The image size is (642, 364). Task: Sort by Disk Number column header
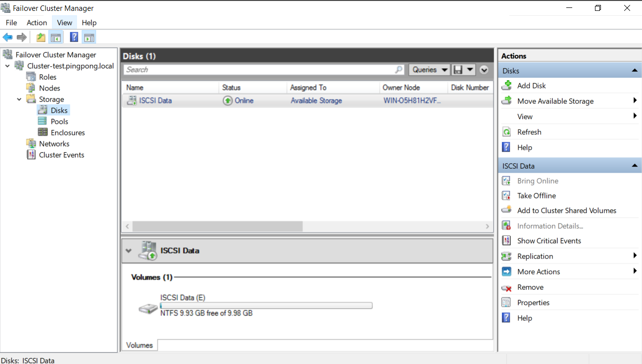(x=470, y=88)
